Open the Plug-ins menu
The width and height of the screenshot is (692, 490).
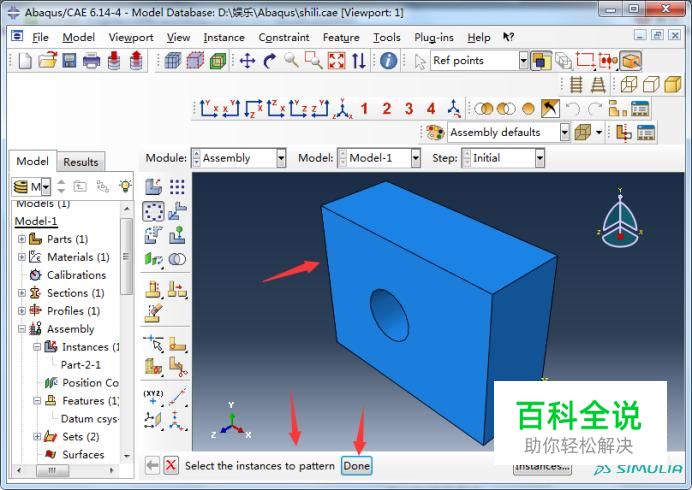coord(434,38)
